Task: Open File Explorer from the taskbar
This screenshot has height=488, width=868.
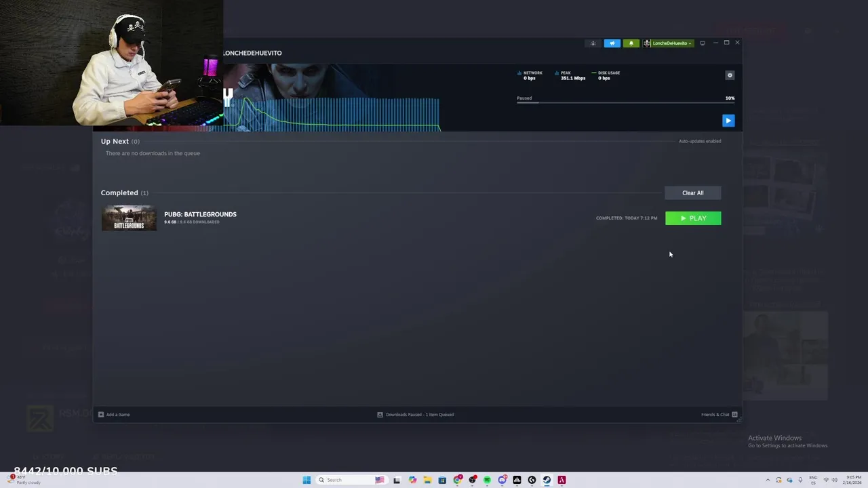Action: (x=427, y=480)
